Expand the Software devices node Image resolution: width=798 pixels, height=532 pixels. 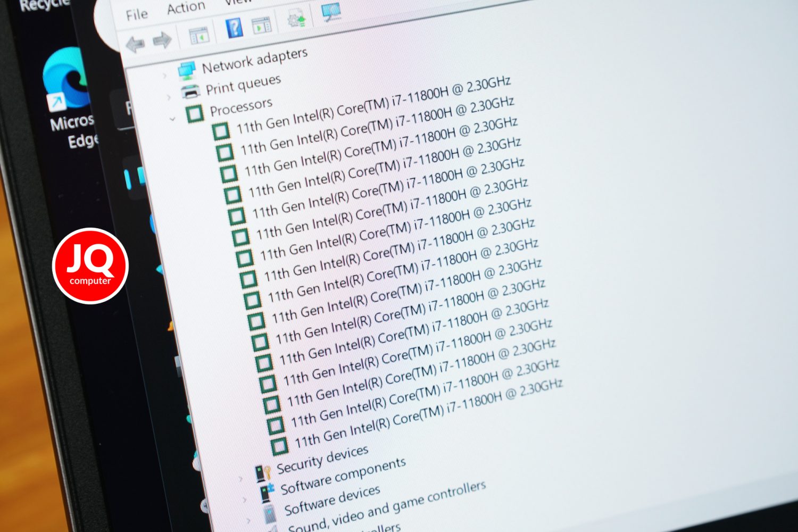tap(248, 520)
